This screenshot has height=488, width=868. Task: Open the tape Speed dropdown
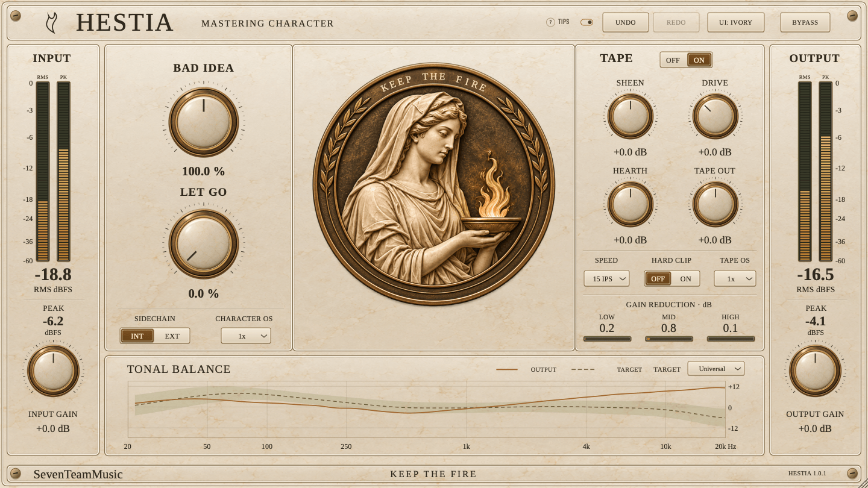pyautogui.click(x=606, y=278)
